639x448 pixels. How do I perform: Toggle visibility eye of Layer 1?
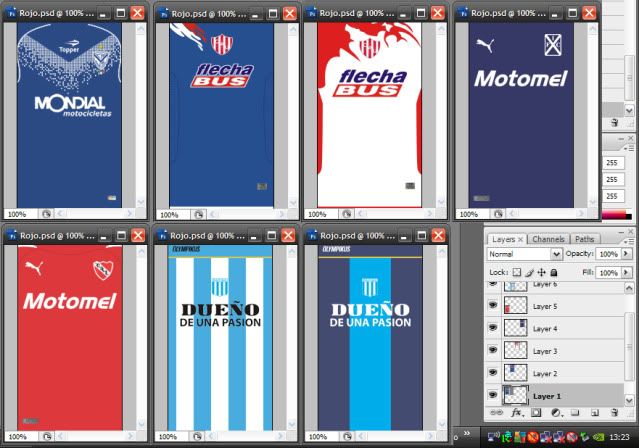pyautogui.click(x=493, y=395)
